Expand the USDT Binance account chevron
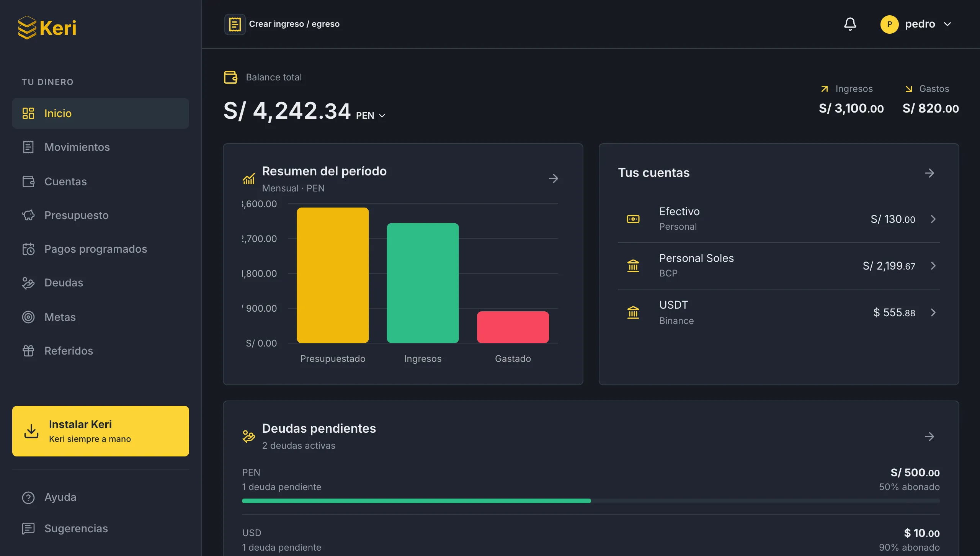Image resolution: width=980 pixels, height=556 pixels. pyautogui.click(x=933, y=312)
